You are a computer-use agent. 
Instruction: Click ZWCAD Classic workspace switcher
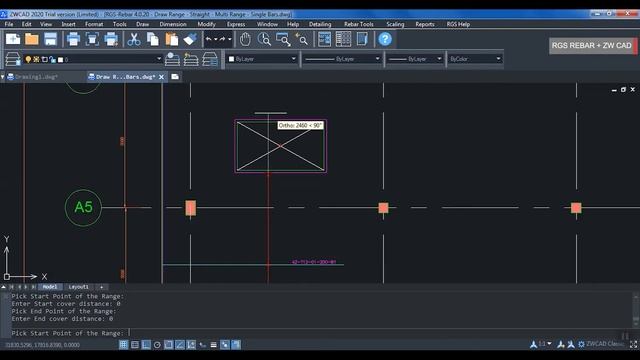point(601,344)
